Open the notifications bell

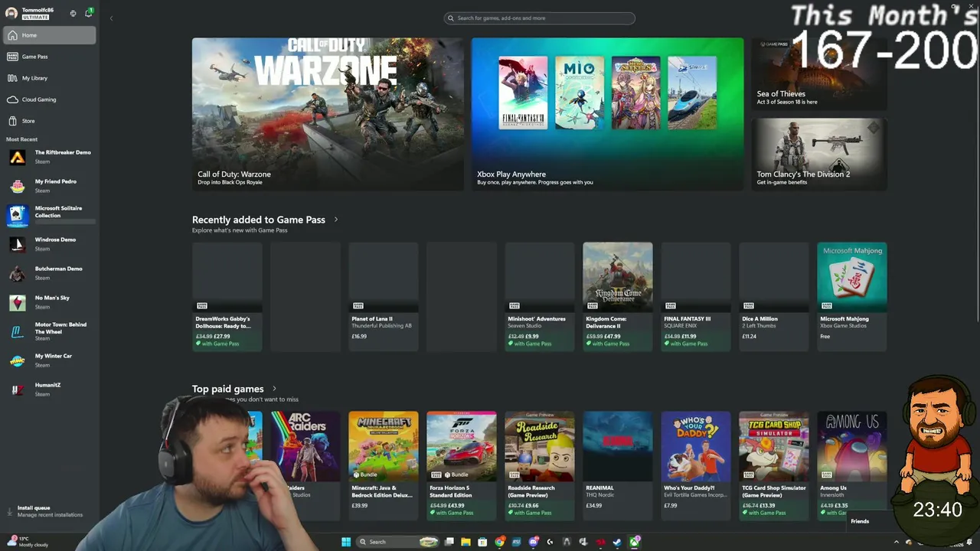89,13
